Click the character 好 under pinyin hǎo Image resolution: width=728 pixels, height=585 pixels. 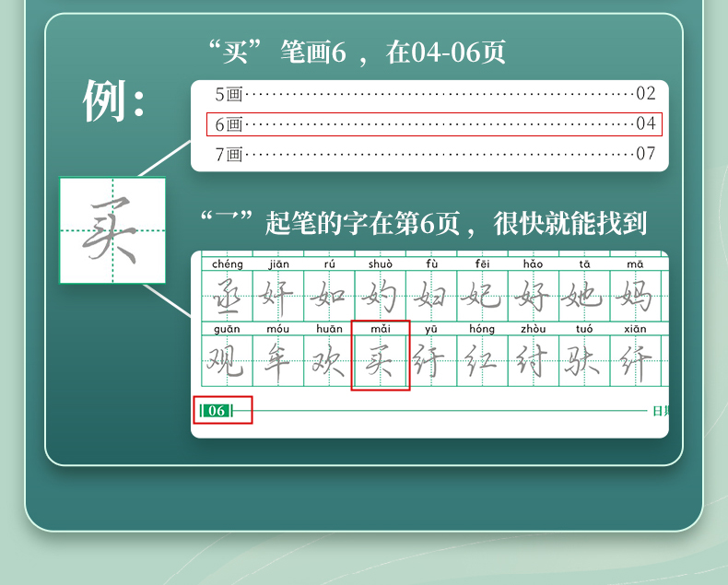(533, 297)
